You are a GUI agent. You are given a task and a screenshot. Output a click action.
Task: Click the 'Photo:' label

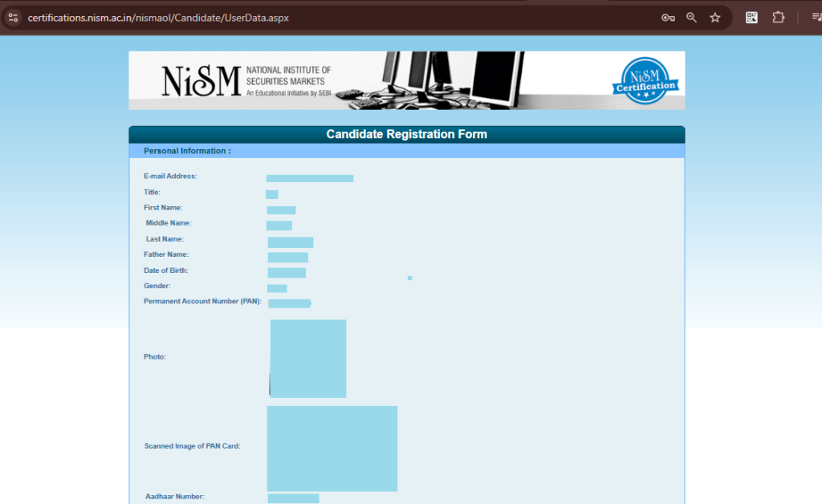coord(155,357)
